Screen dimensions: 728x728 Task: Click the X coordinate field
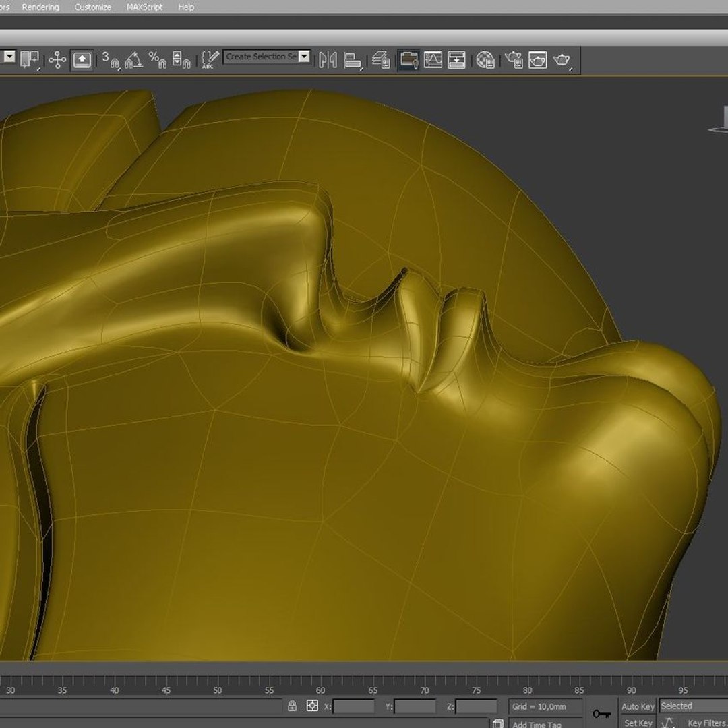click(353, 706)
